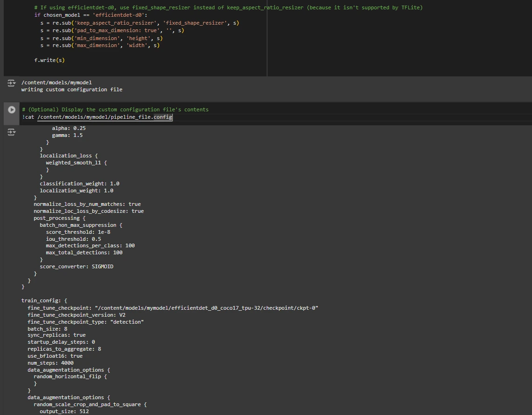This screenshot has height=415, width=532.
Task: Click the 'localization_loss {' output line
Action: point(68,156)
